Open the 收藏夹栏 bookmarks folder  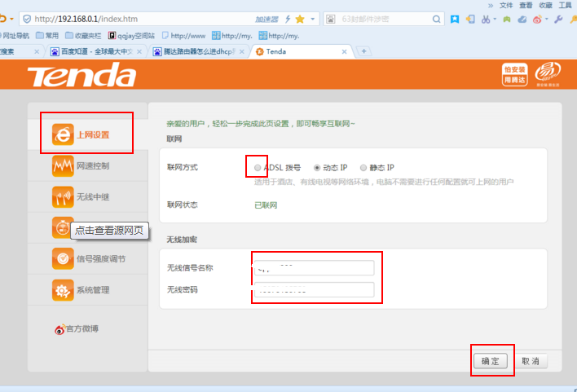(x=83, y=36)
